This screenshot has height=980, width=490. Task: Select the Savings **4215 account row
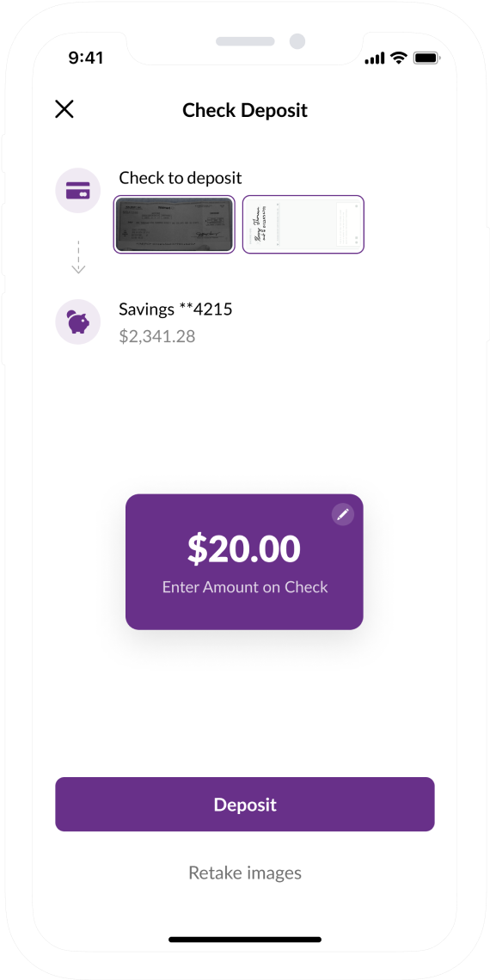coord(245,322)
